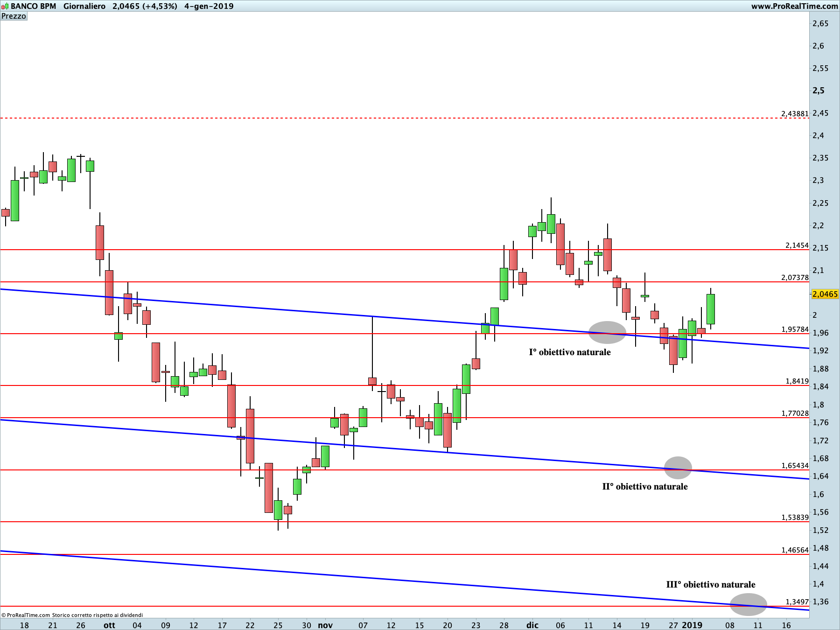Image resolution: width=840 pixels, height=630 pixels.
Task: Click the tall green candle at the far right
Action: 711,309
